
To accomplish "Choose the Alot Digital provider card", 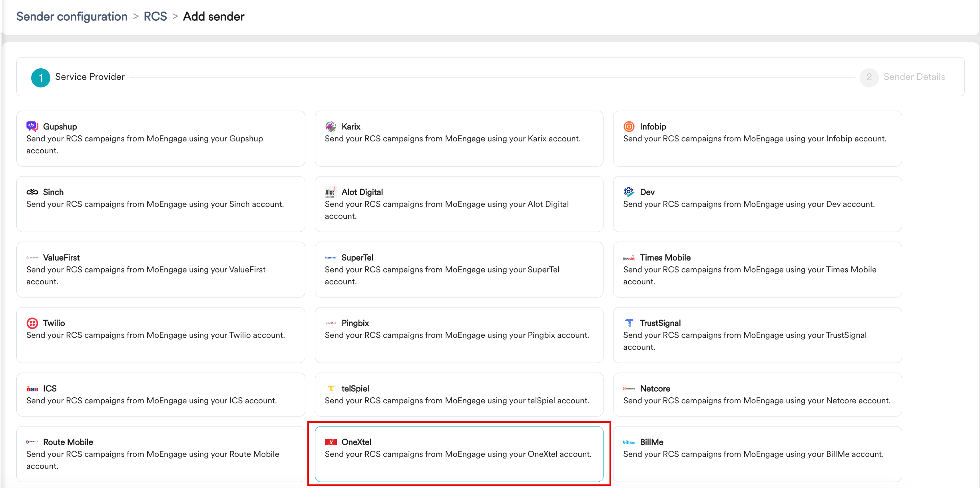I will 459,204.
